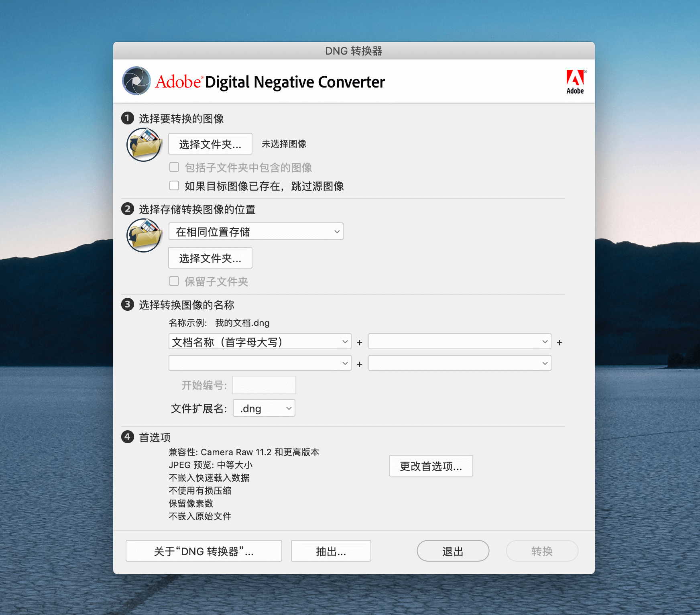
Task: Click the step 3 heading '选择转换图像的名称'
Action: [187, 305]
